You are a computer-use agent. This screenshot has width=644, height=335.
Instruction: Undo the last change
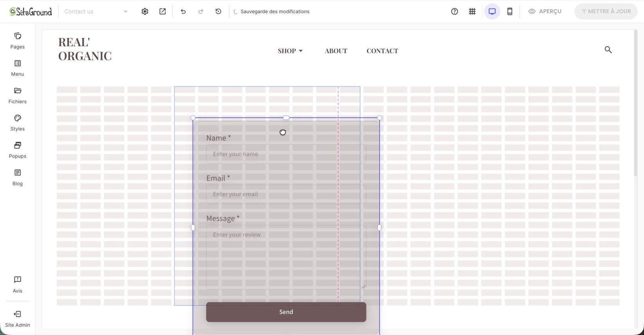point(183,11)
